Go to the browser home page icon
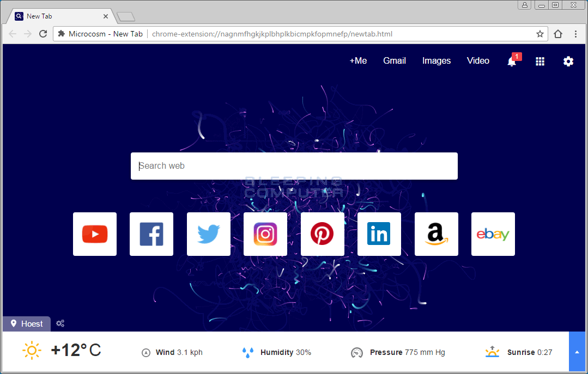 [558, 34]
